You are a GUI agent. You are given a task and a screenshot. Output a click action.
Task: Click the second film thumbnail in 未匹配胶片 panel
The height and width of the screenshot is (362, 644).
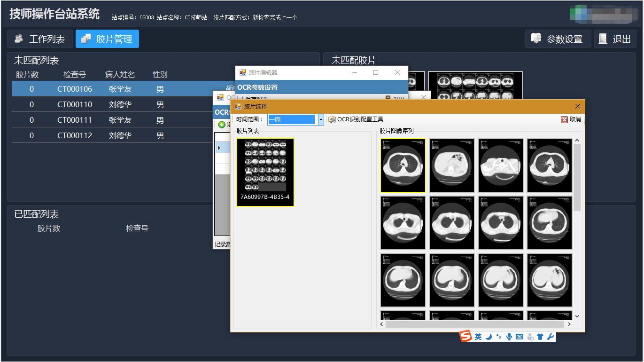[x=475, y=86]
